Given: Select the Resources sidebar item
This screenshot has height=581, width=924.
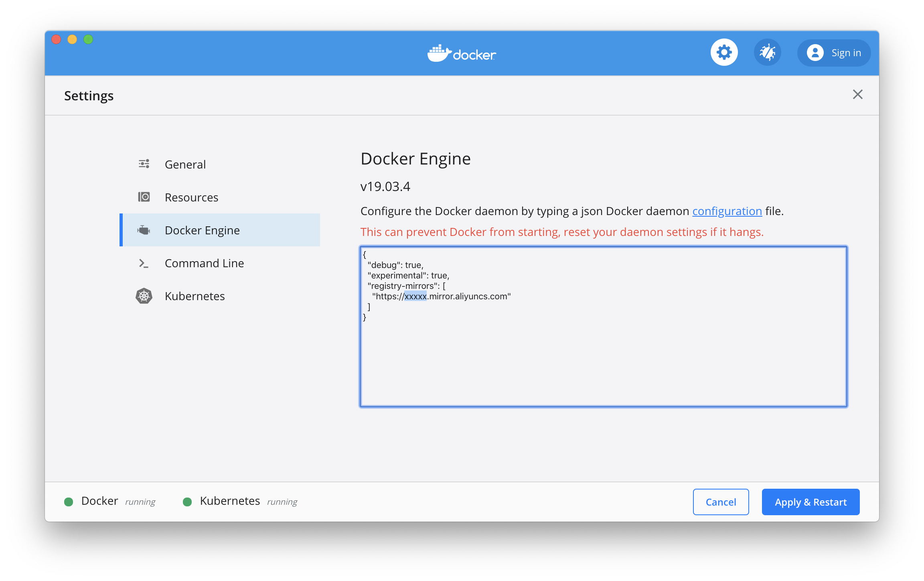Looking at the screenshot, I should click(190, 197).
